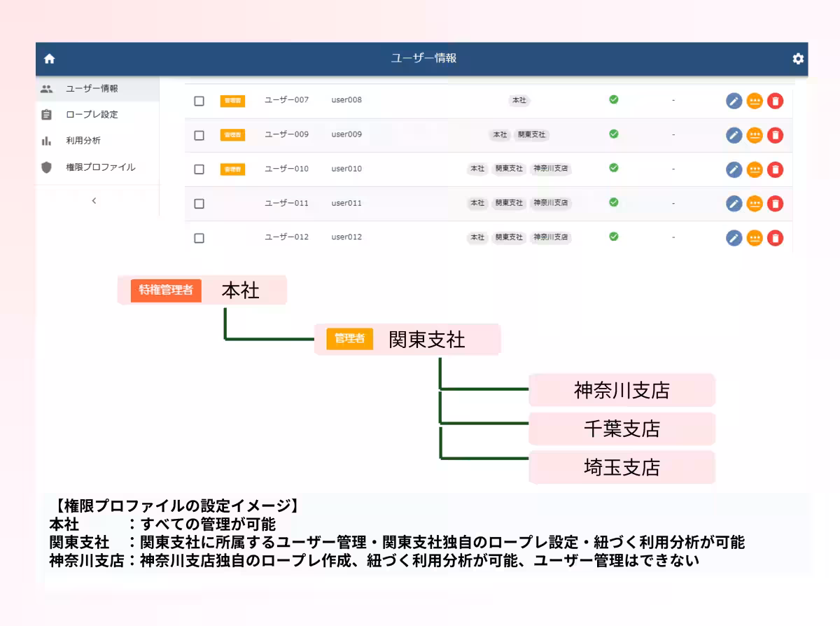Tick the checkbox for ユーザー009
840x626 pixels.
199,135
